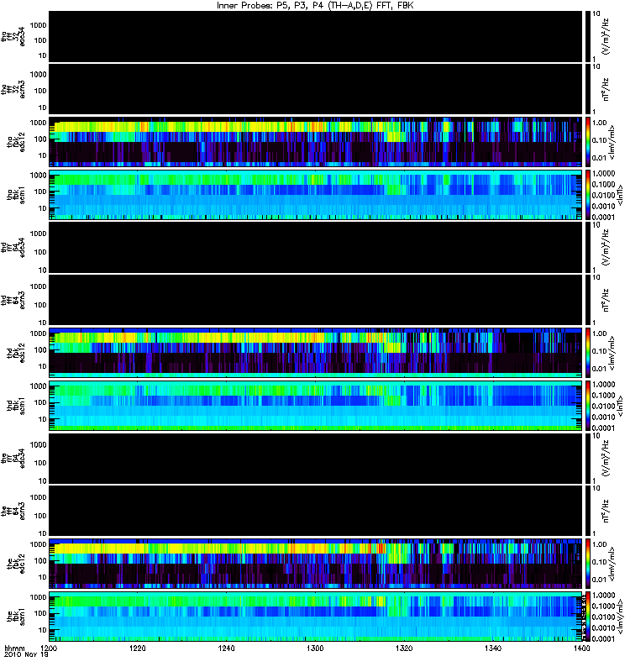Click the 1000 frequency tick of tha fbk edc12
Image resolution: width=630 pixels, height=672 pixels.
(x=38, y=123)
